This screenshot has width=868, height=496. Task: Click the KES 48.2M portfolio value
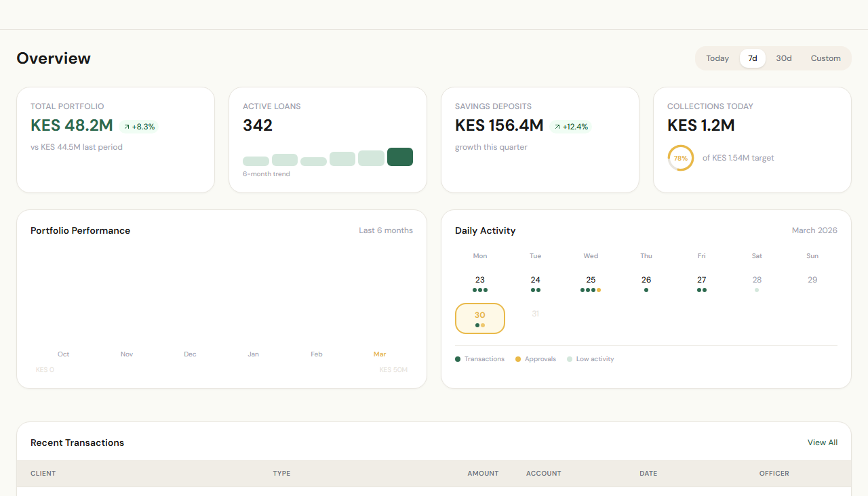click(72, 125)
